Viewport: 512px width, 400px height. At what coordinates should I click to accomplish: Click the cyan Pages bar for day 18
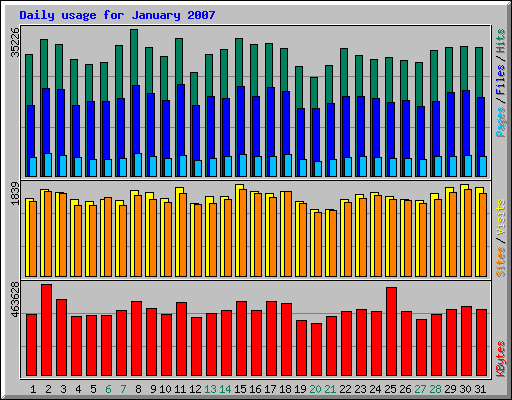(x=288, y=165)
